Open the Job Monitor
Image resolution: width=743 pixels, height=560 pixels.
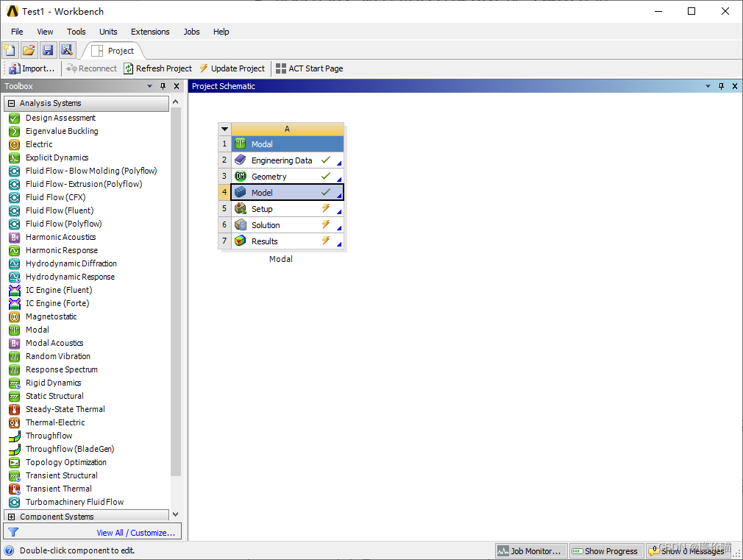531,551
